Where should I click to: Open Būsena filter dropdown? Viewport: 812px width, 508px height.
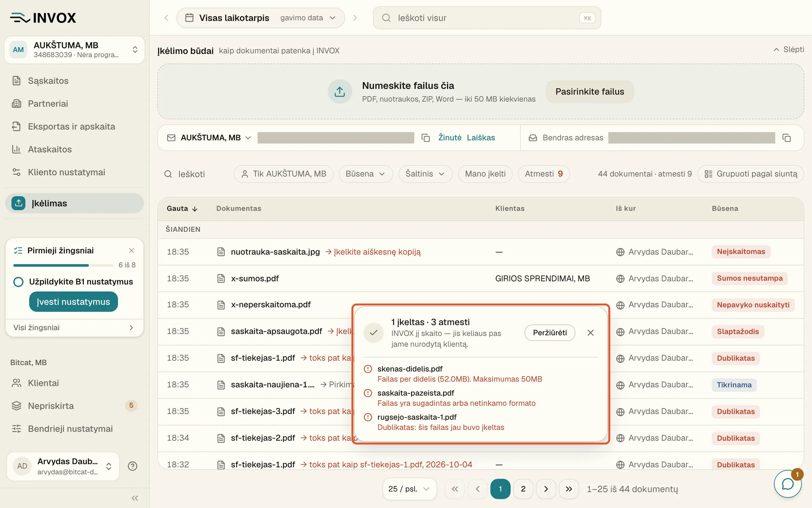(x=365, y=174)
